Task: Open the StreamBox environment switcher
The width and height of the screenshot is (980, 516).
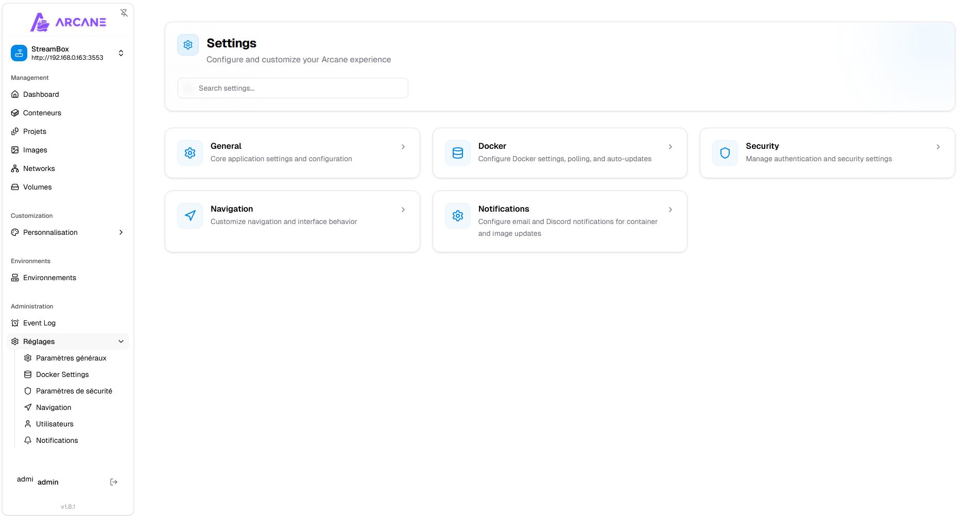Action: coord(121,53)
